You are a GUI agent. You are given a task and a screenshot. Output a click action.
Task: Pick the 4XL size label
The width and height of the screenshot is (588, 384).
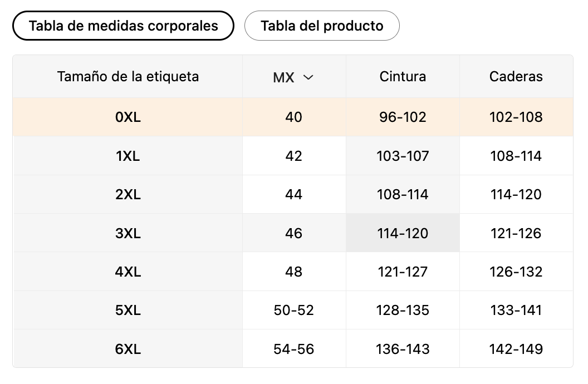pos(128,272)
